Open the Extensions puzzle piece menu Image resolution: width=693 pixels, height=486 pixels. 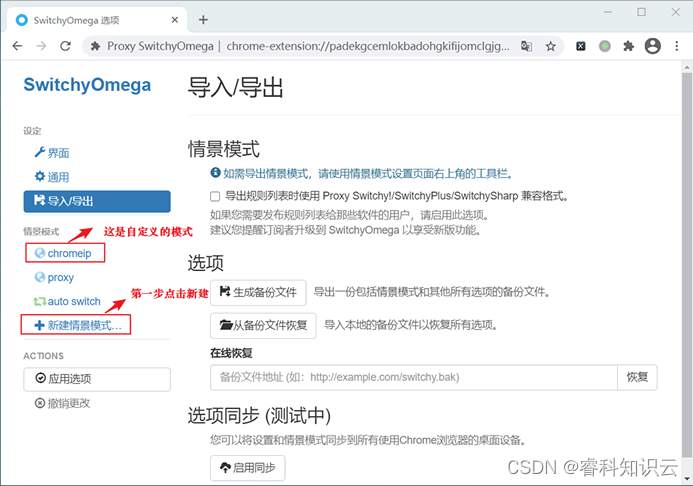[628, 46]
